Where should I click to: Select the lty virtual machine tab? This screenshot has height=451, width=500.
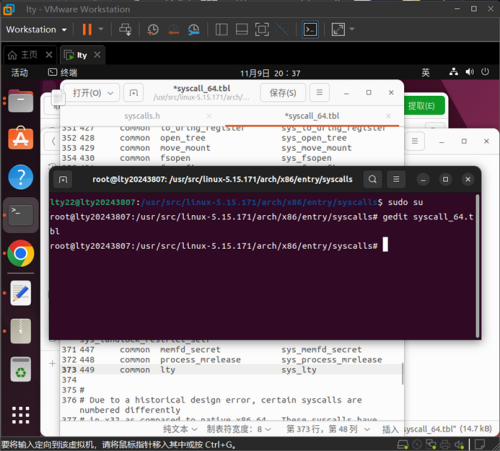[76, 55]
